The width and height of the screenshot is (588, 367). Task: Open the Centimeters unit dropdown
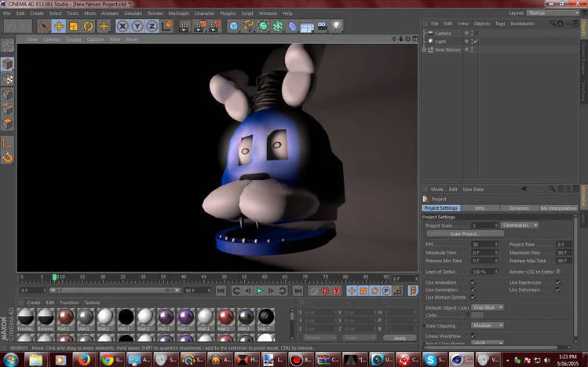[519, 225]
